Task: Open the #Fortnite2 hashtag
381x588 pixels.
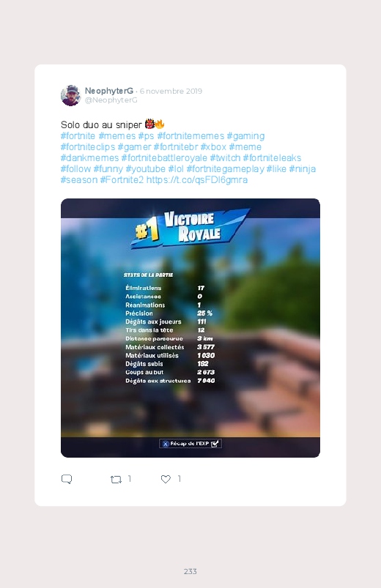Action: (122, 179)
